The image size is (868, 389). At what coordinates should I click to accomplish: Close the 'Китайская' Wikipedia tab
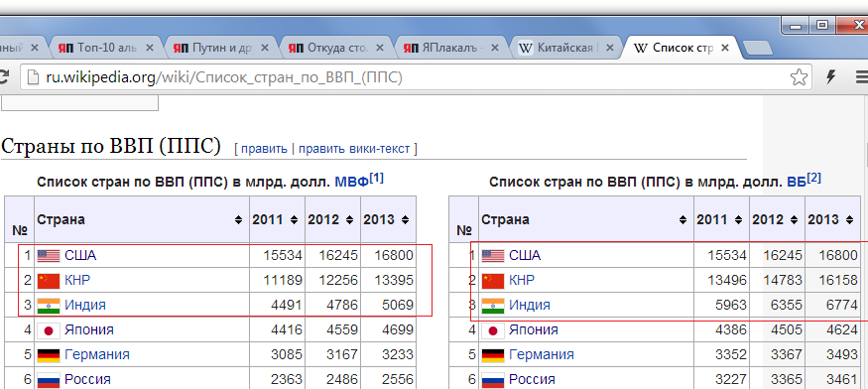pyautogui.click(x=610, y=49)
